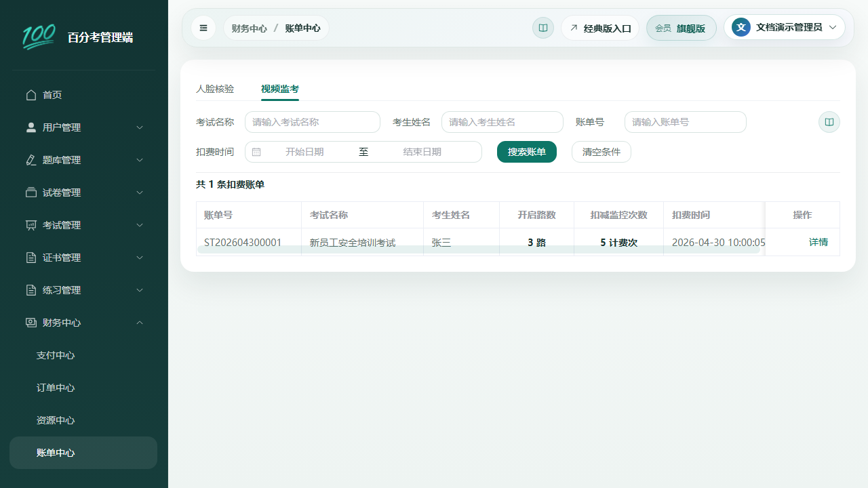Viewport: 868px width, 488px height.
Task: Click the 2026-04-30 10:00:05 cell
Action: point(715,242)
